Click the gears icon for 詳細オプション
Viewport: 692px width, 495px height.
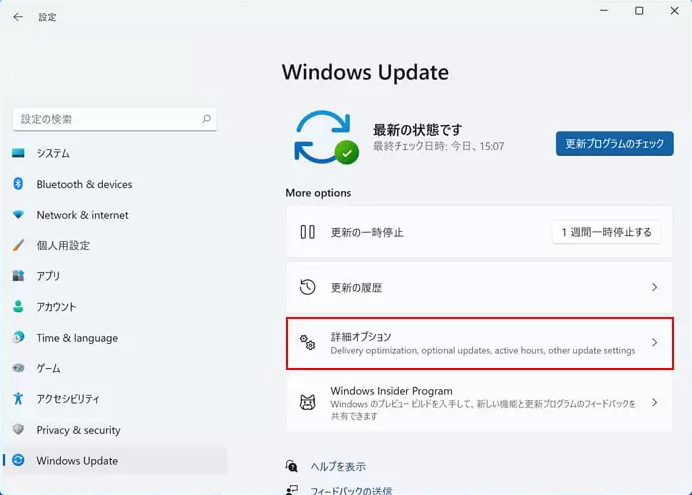pyautogui.click(x=308, y=343)
